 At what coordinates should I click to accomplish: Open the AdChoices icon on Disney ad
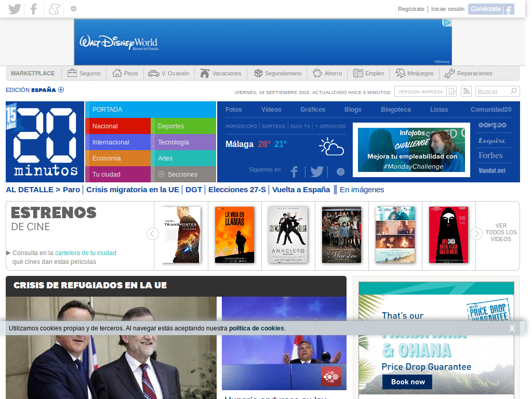click(446, 23)
